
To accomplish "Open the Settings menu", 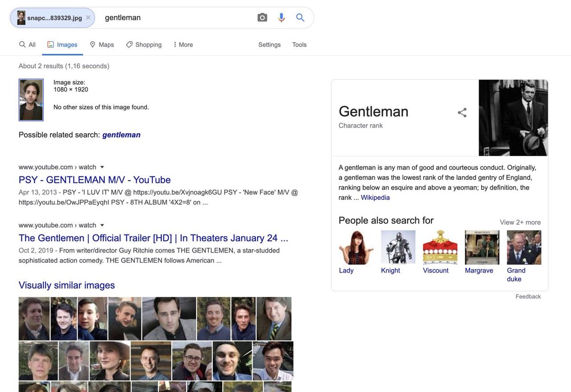I will click(269, 45).
